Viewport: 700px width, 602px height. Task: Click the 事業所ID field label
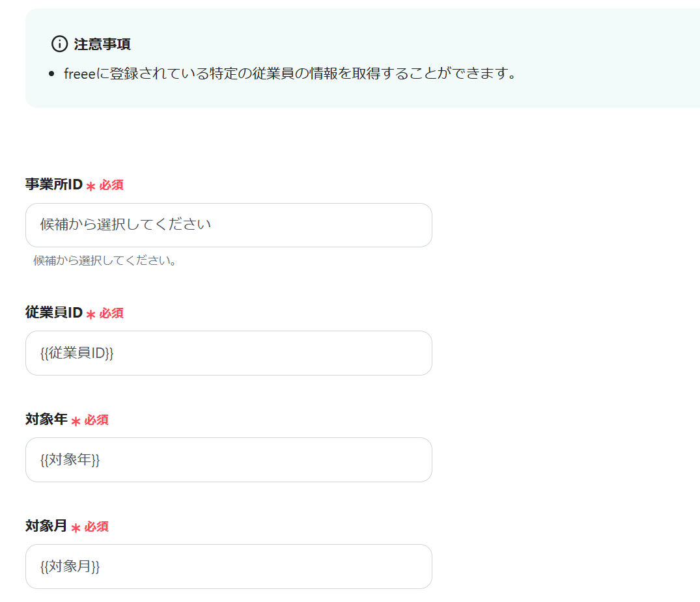[x=54, y=185]
